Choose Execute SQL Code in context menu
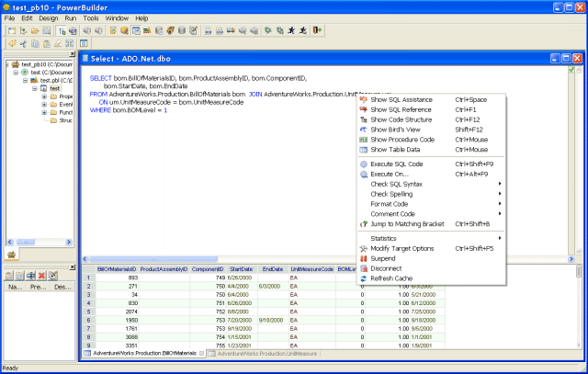 tap(431, 164)
